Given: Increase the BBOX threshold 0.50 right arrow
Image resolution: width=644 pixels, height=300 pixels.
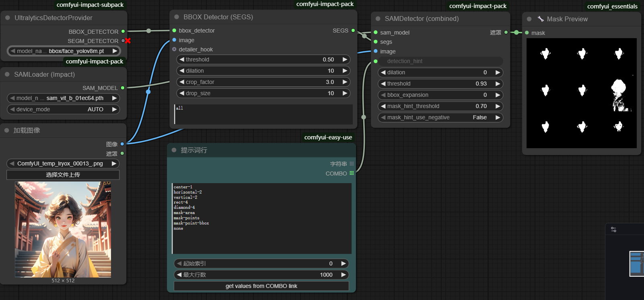Looking at the screenshot, I should [x=345, y=59].
